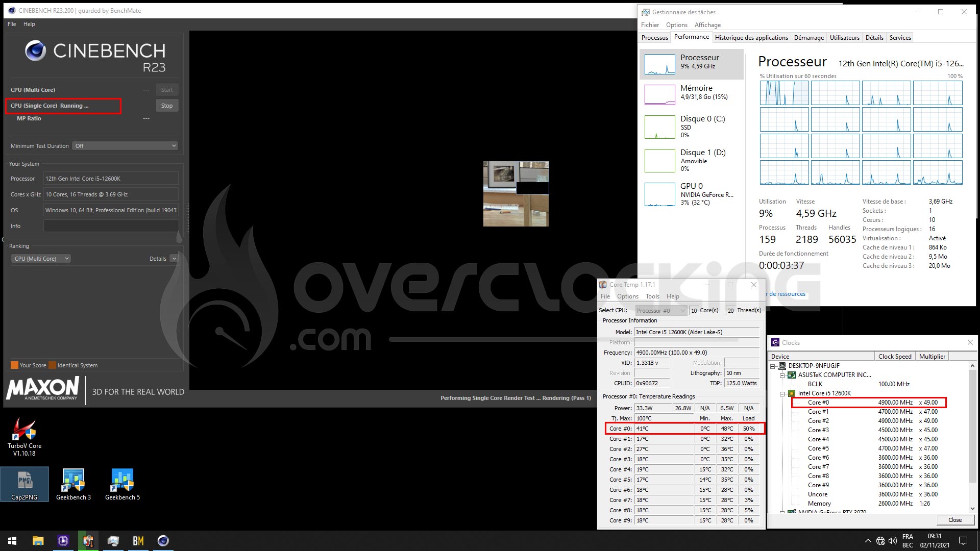Viewport: 980px width, 551px height.
Task: Open the network globe icon in the tray
Action: click(880, 541)
